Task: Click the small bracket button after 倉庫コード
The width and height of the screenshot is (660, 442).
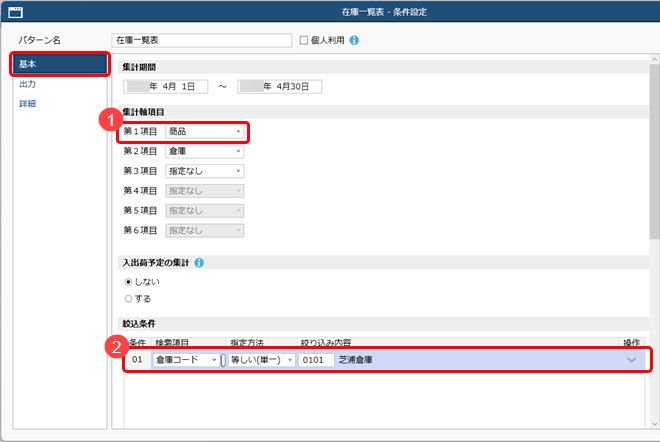Action: (x=223, y=360)
